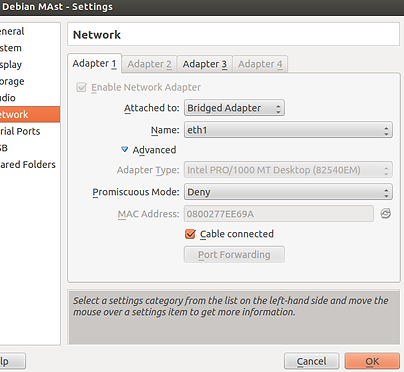
Task: Select the Display settings category
Action: (x=30, y=65)
